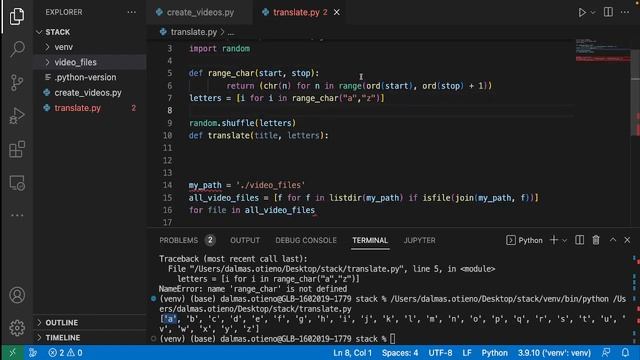
Task: Open the launch profile dropdown arrow
Action: (564, 240)
